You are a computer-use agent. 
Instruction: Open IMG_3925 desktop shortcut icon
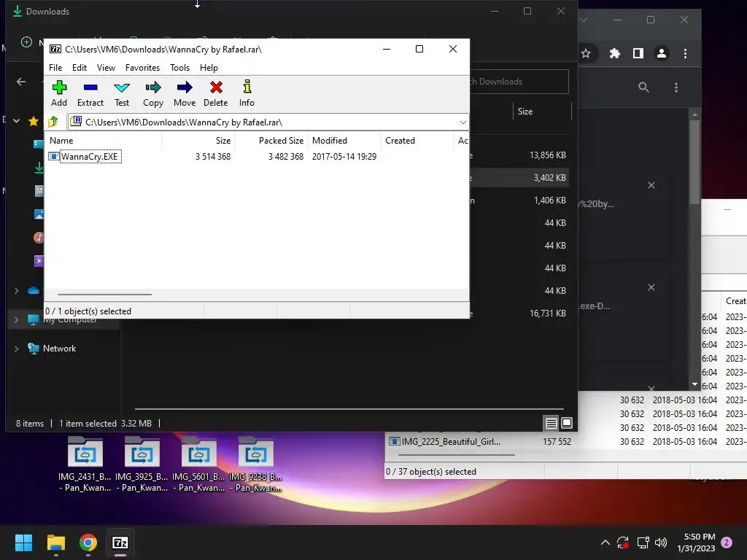point(142,464)
